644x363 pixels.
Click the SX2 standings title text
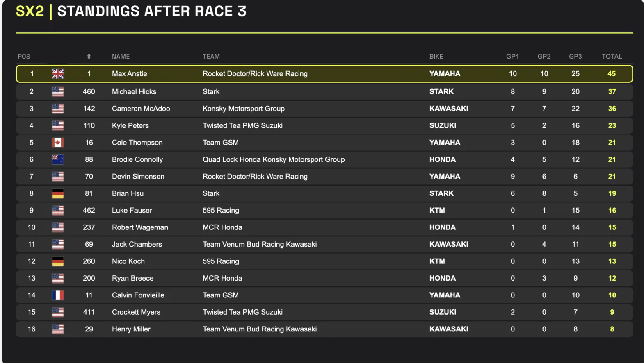click(131, 11)
